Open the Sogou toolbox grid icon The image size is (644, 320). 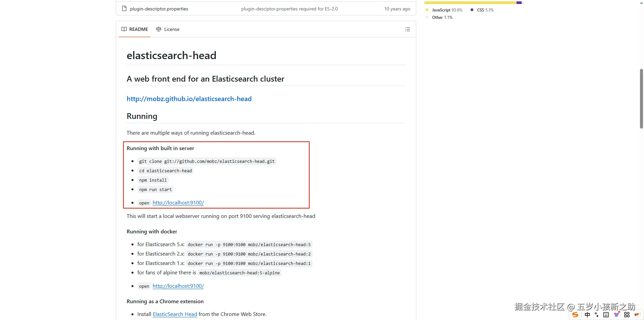627,315
